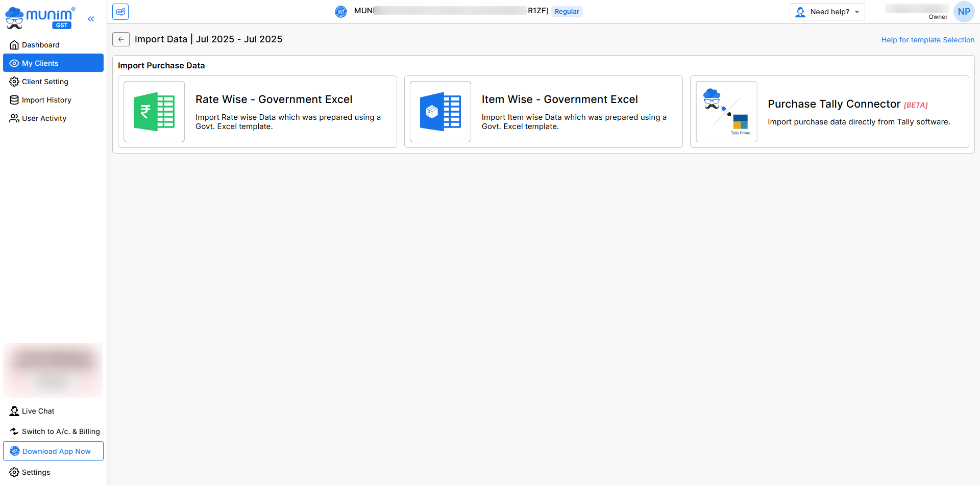Click Download App Now button

(54, 451)
